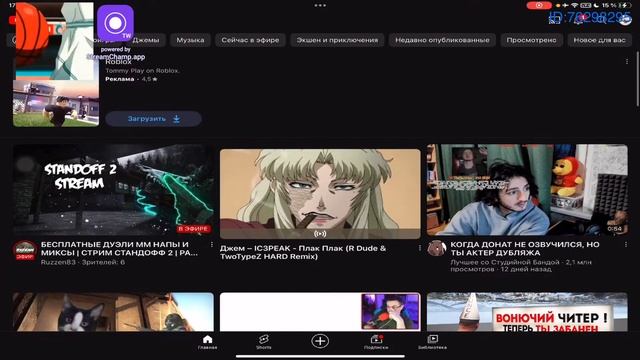Select the Просмотрено filter chip
This screenshot has height=360, width=640.
[531, 40]
